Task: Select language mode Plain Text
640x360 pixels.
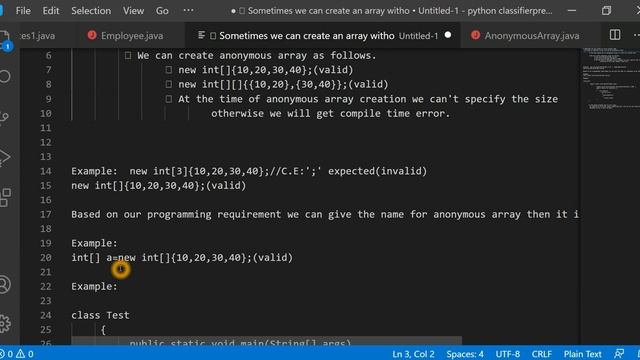Action: click(x=582, y=354)
